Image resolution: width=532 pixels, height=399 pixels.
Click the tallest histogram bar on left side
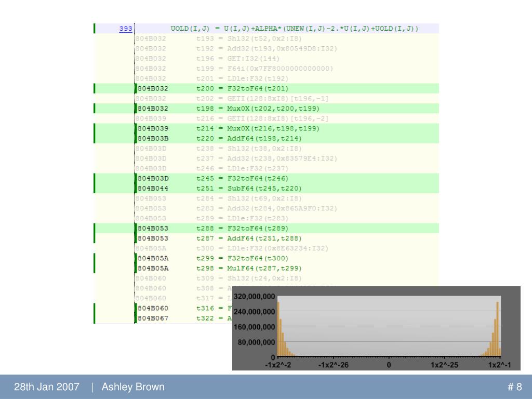tap(278, 328)
